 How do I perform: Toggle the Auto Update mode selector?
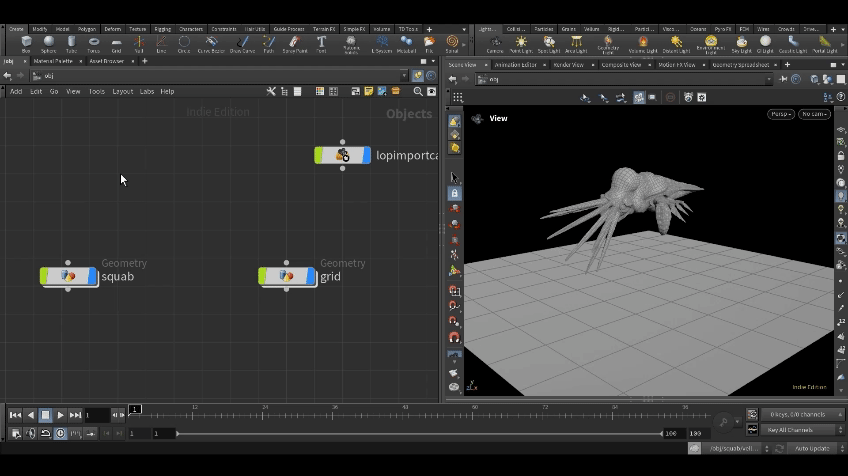pos(816,448)
